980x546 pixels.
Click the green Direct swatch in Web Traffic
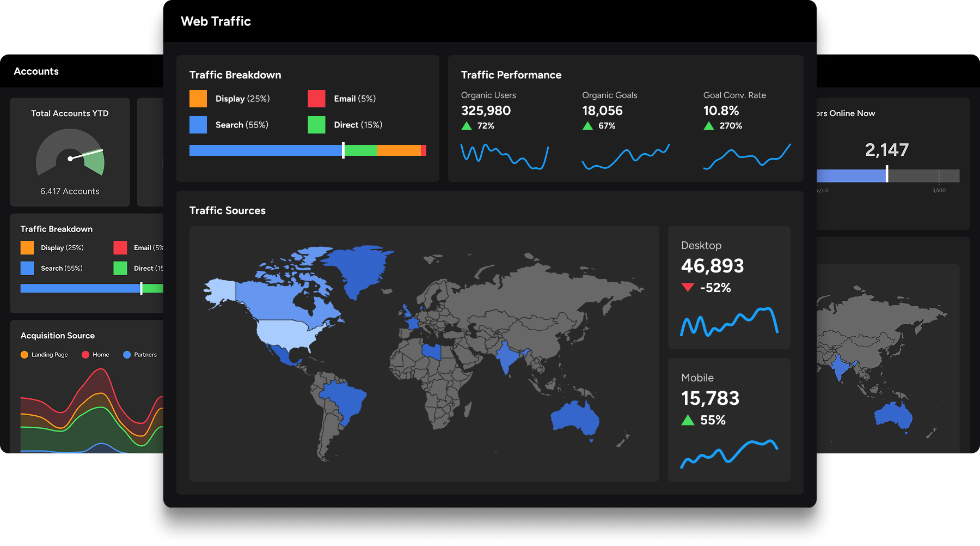pos(316,125)
